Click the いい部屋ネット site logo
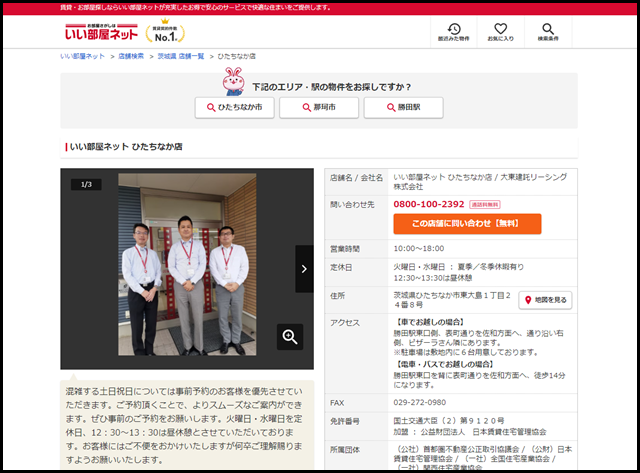The height and width of the screenshot is (473, 640). tap(101, 32)
